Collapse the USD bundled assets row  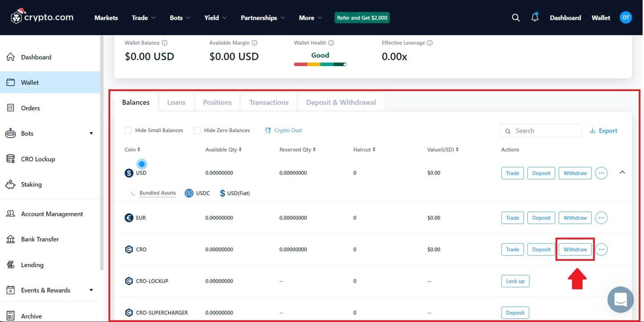point(622,172)
